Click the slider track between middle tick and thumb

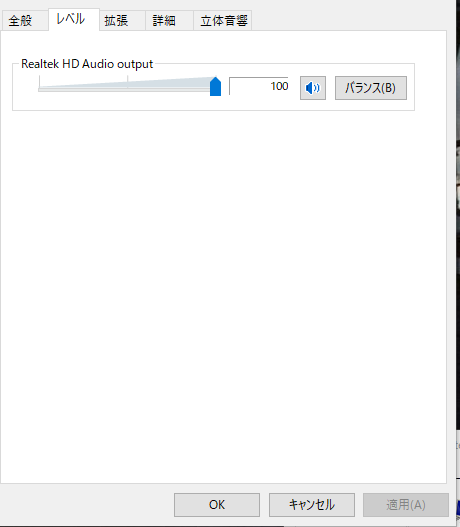pos(169,89)
